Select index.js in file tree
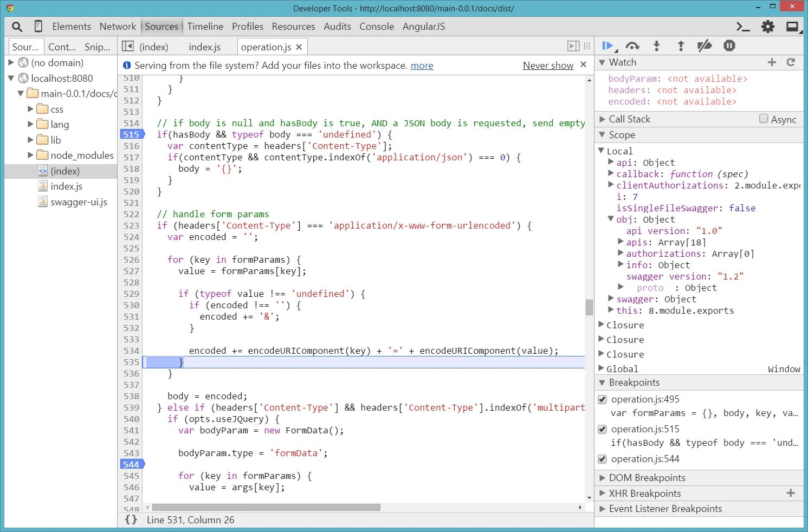808x532 pixels. click(x=66, y=186)
